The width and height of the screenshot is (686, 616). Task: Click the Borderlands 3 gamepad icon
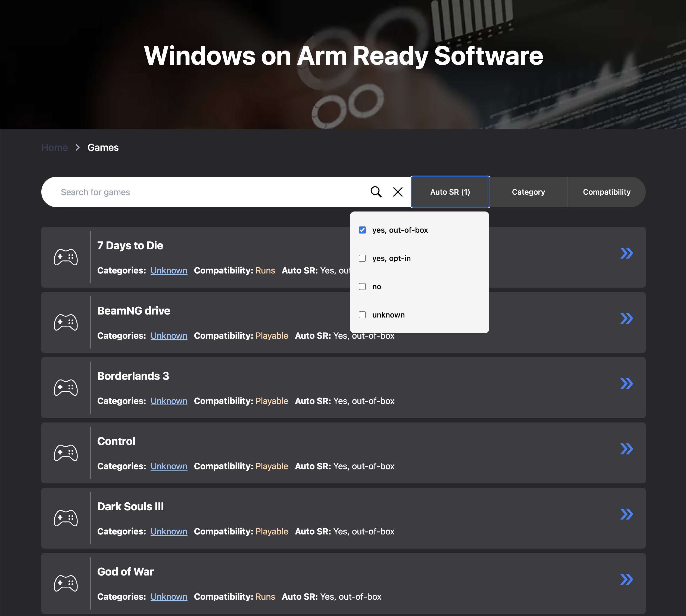click(x=66, y=388)
